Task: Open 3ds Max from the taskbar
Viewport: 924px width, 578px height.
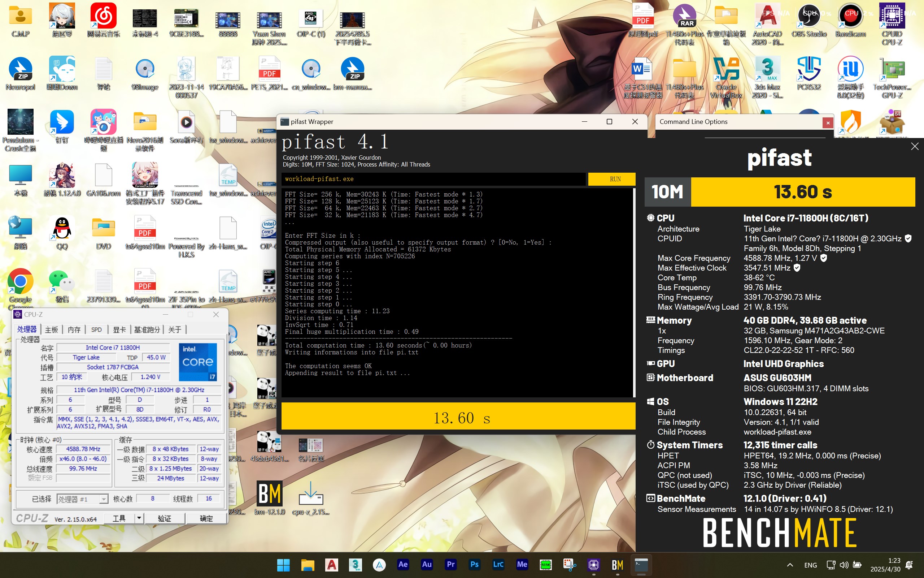Action: point(355,565)
